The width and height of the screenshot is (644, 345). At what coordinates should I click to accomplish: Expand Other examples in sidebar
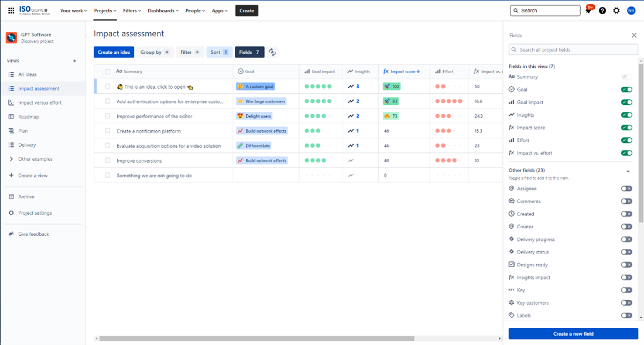click(11, 159)
